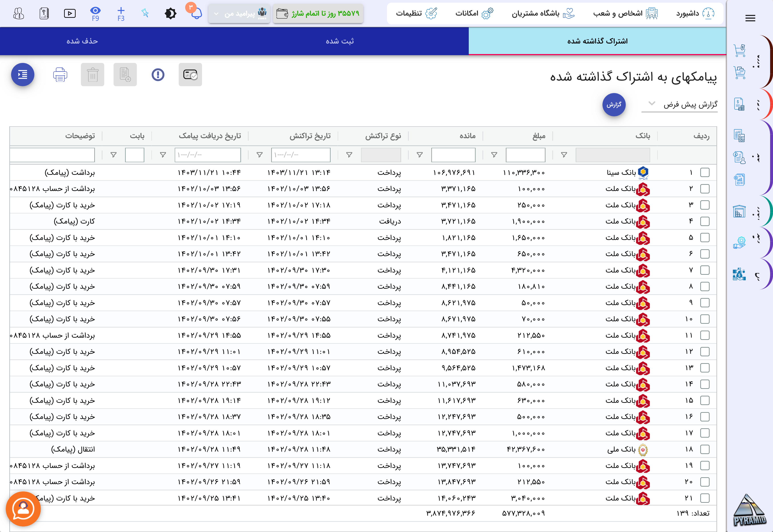773x532 pixels.
Task: Switch to the ثبت شده tab
Action: [x=340, y=41]
